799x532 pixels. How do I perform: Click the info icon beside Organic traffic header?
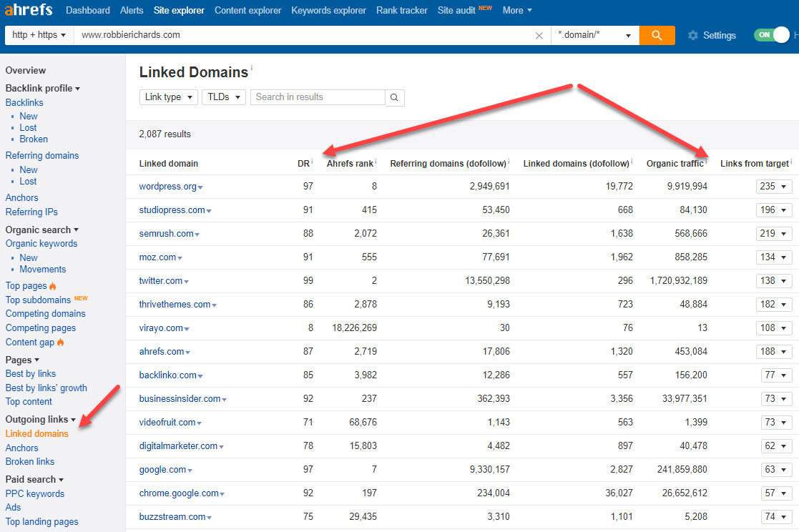706,162
